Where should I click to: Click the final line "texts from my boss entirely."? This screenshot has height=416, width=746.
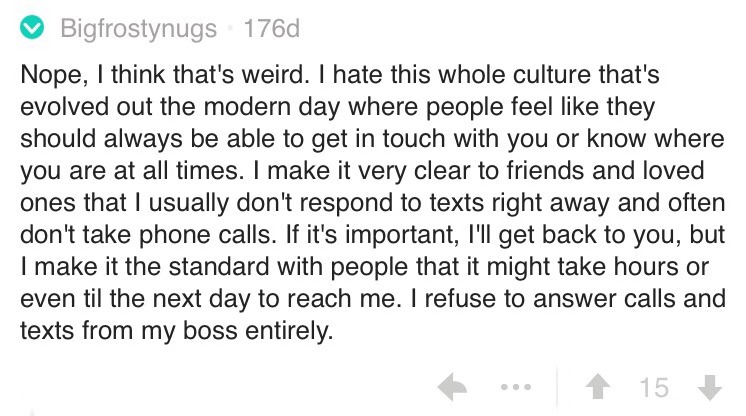click(177, 330)
